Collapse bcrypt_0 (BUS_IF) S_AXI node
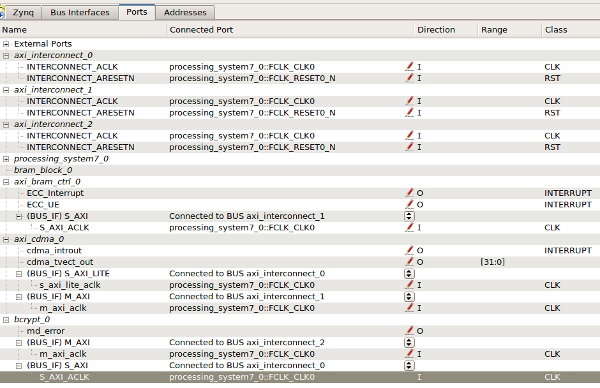Viewport: 600px width, 388px height. 19,365
